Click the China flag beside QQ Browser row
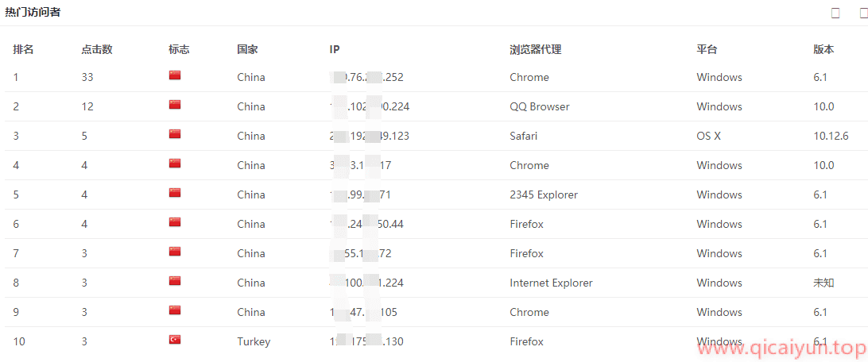This screenshot has height=362, width=868. 175,106
